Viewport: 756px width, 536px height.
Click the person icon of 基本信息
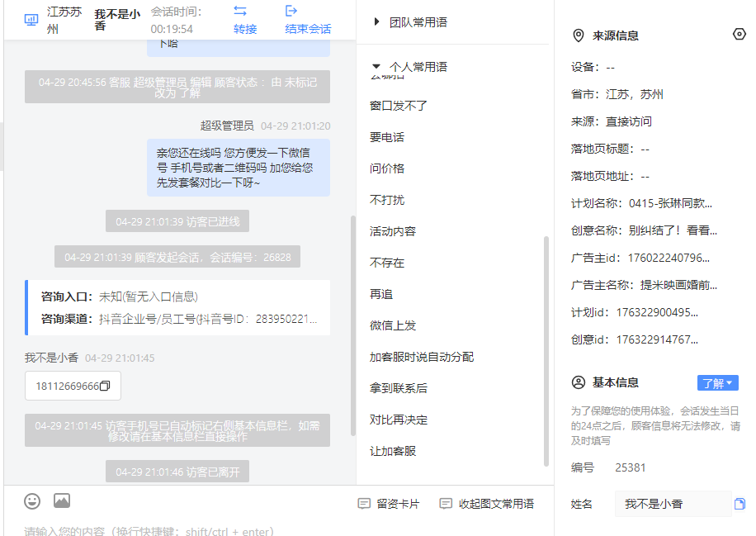(x=578, y=382)
